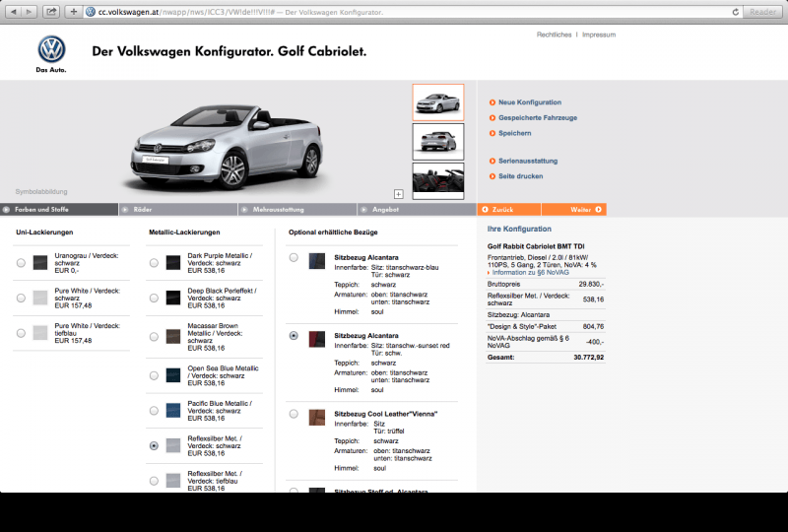The height and width of the screenshot is (532, 788).
Task: Click the arrow icon beside Neue Konfiguration
Action: coord(492,102)
